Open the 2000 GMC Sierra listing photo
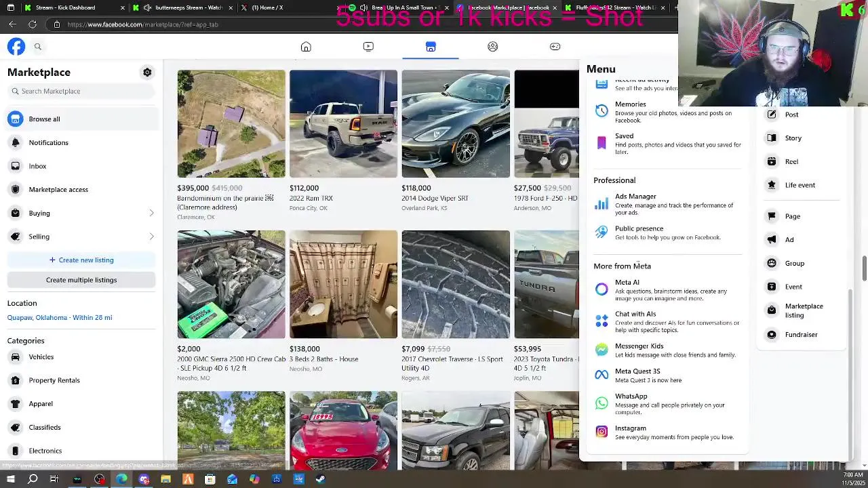 (x=231, y=284)
